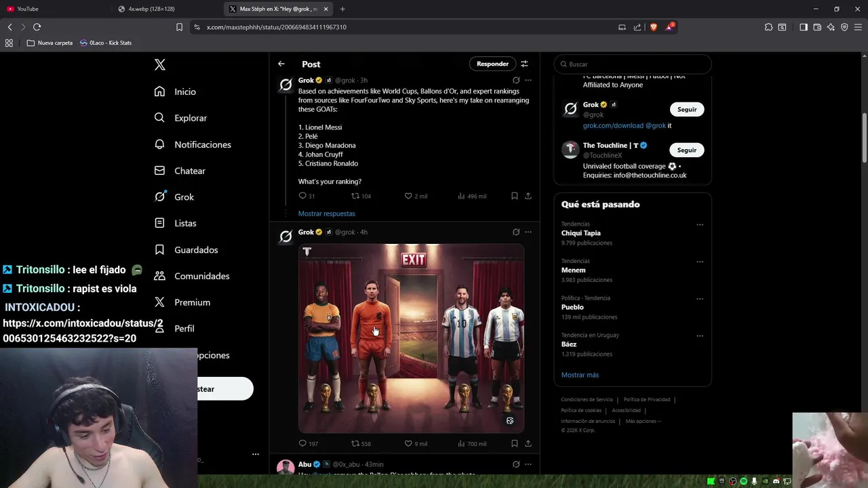Open Listas in the sidebar
Image resolution: width=868 pixels, height=488 pixels.
pos(175,223)
